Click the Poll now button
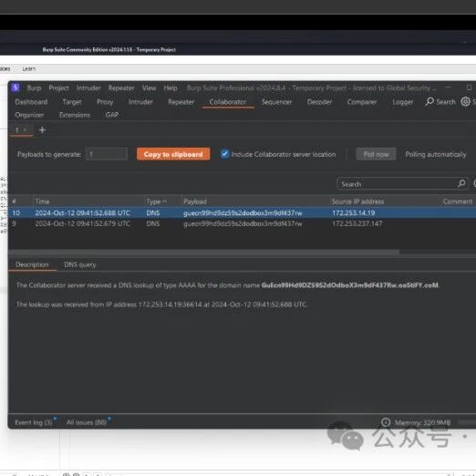Viewport: 476px width, 476px height. coord(376,154)
